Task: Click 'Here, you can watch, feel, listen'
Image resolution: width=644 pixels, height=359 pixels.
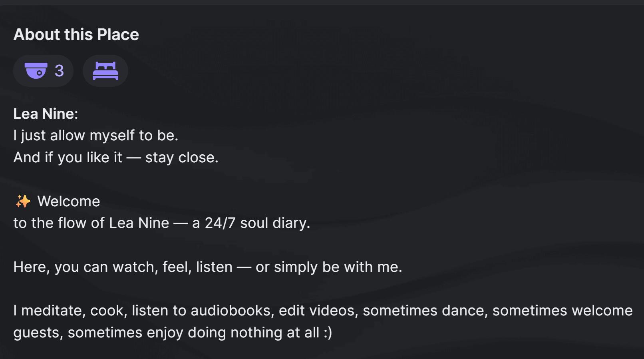Action: pyautogui.click(x=123, y=267)
